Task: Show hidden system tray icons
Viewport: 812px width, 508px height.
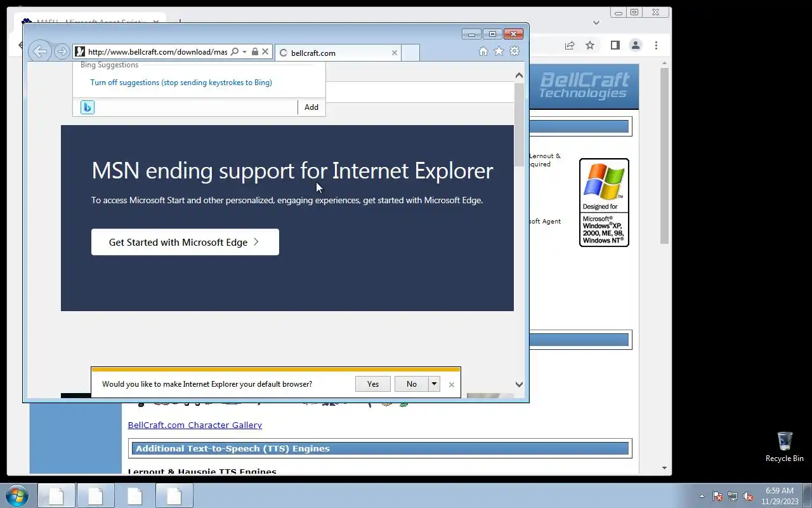Action: click(702, 497)
